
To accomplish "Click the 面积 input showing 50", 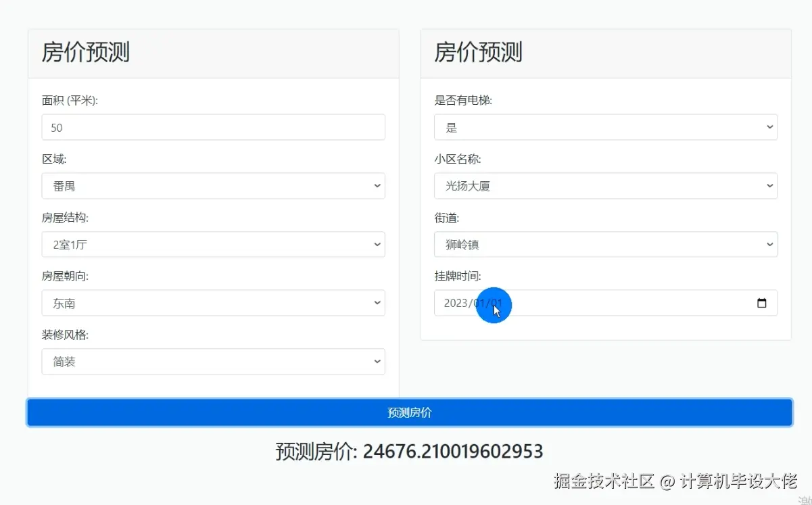I will pyautogui.click(x=213, y=126).
